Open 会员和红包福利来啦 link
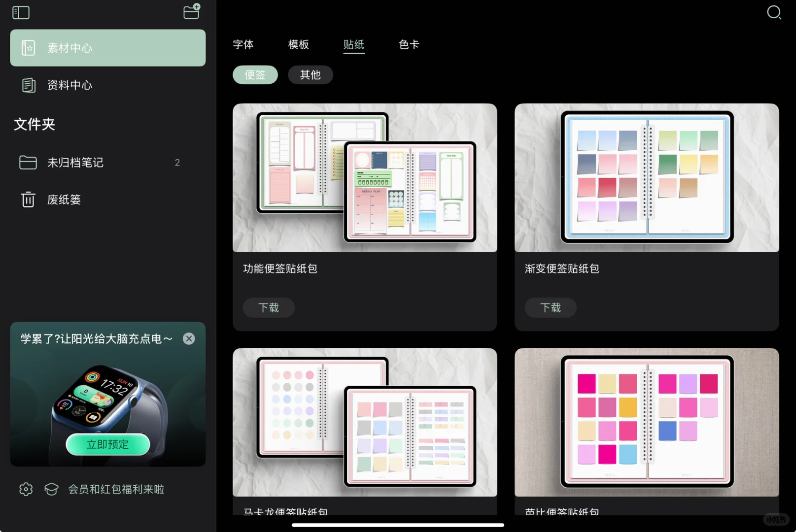Screen dimensions: 796x532 (116, 489)
